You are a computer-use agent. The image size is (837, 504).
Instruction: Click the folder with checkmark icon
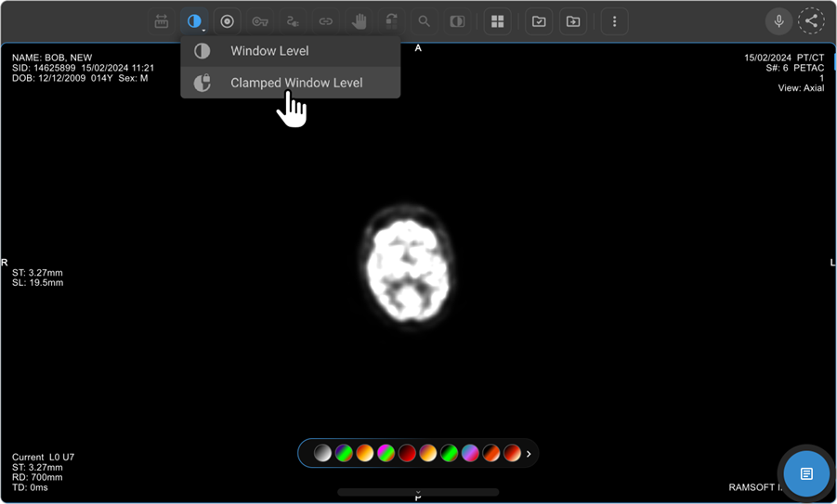coord(539,21)
